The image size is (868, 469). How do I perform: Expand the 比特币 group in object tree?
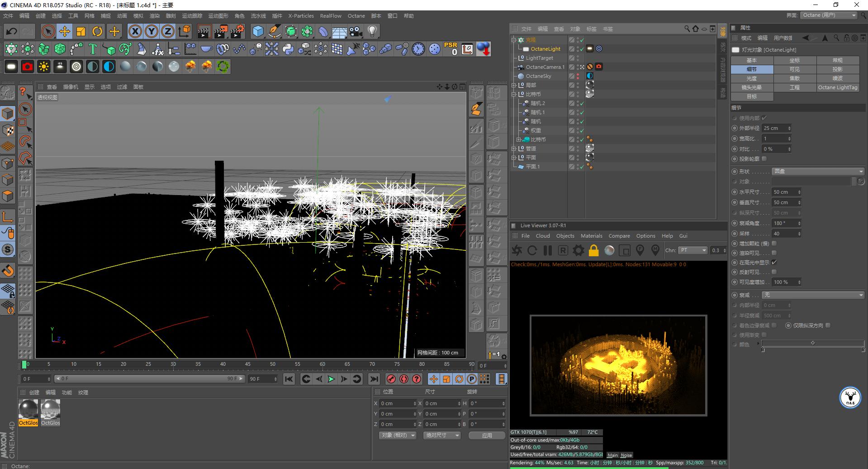pyautogui.click(x=519, y=139)
